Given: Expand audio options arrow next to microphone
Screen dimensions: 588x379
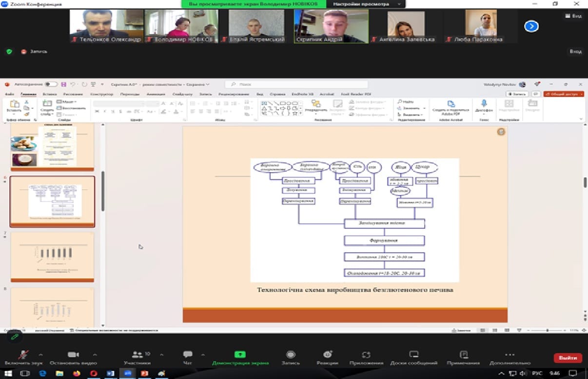Looking at the screenshot, I should (40, 355).
